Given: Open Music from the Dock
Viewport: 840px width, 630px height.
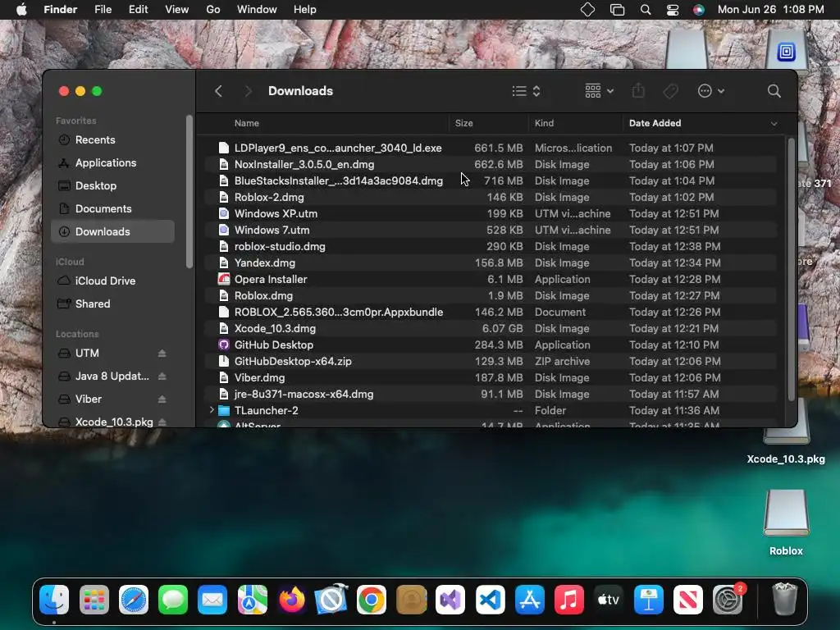Looking at the screenshot, I should pos(569,600).
